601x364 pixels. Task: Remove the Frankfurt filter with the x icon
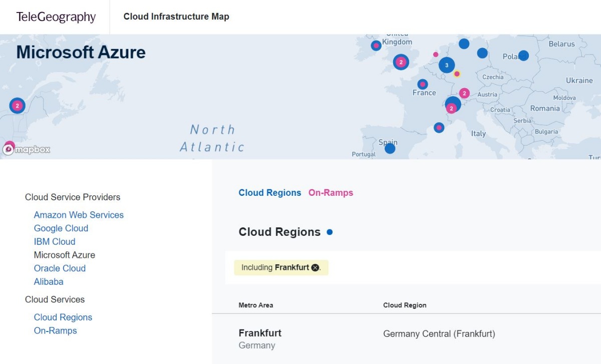tap(315, 267)
